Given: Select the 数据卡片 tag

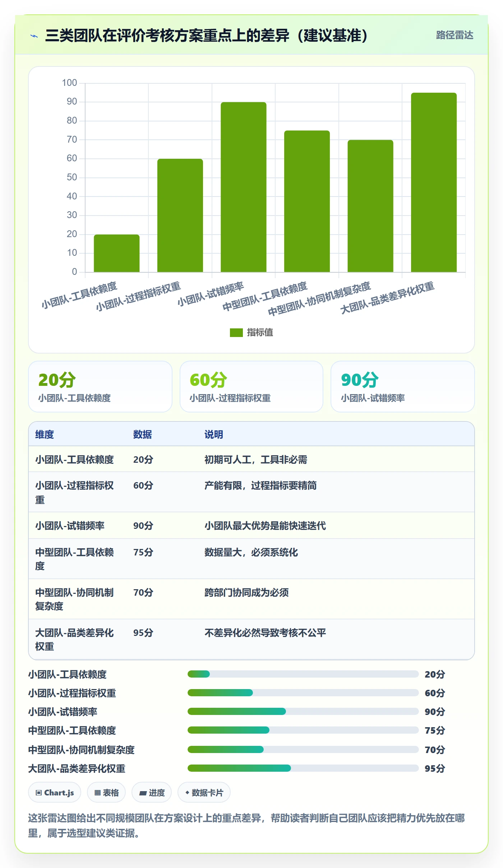Looking at the screenshot, I should pos(204,792).
